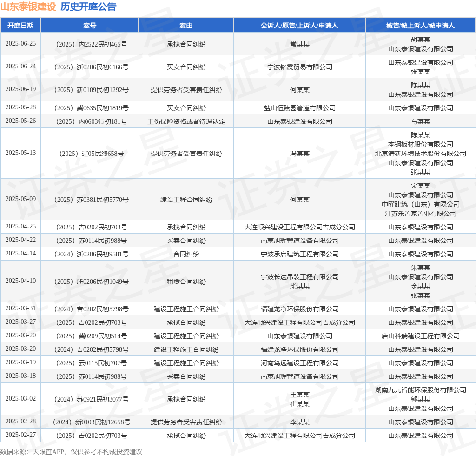
Task: Click the date cell 2025-05-13
Action: [x=20, y=153]
